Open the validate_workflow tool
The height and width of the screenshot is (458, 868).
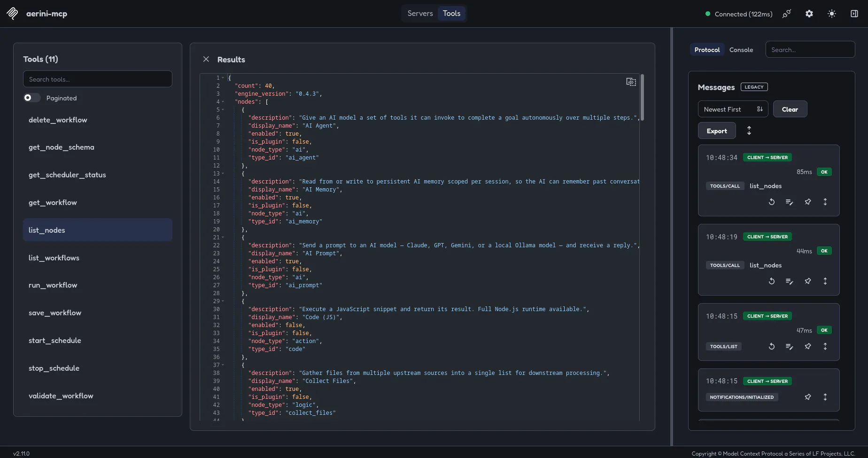click(x=98, y=396)
